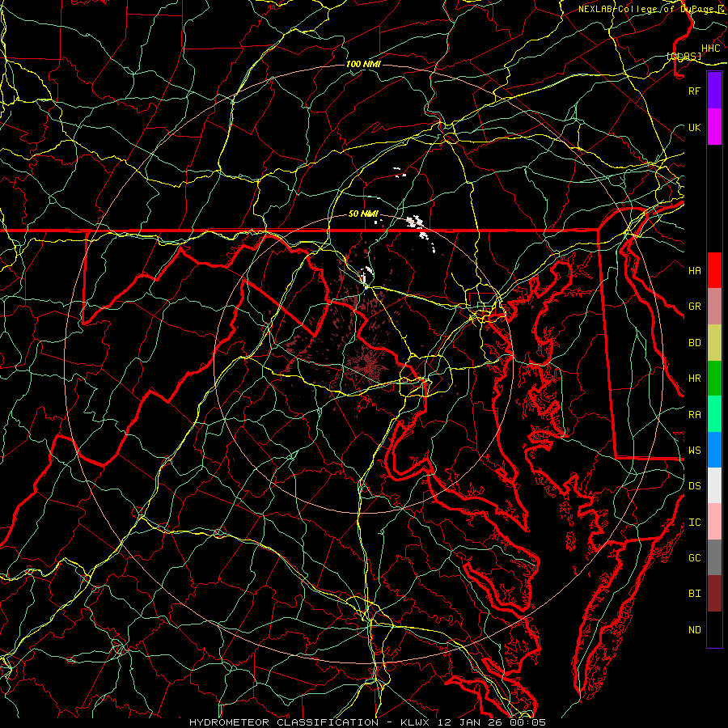
Task: Click the 'RA' legend label
Action: [695, 415]
